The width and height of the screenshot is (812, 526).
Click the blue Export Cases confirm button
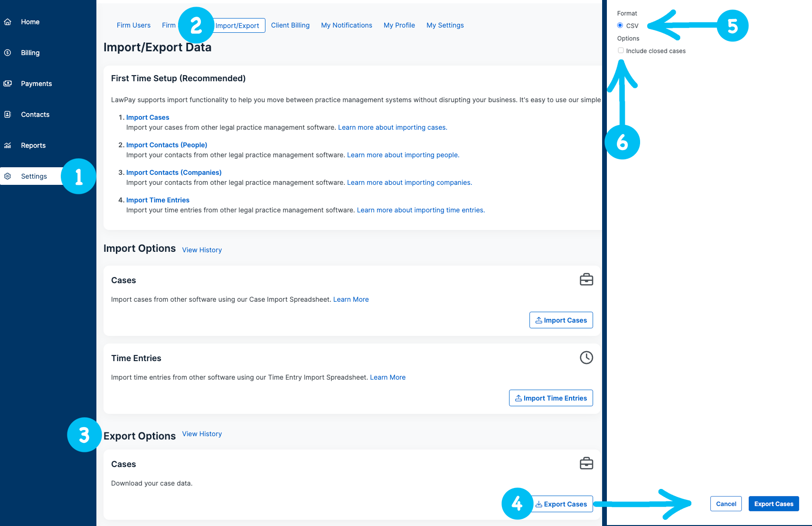pyautogui.click(x=774, y=504)
